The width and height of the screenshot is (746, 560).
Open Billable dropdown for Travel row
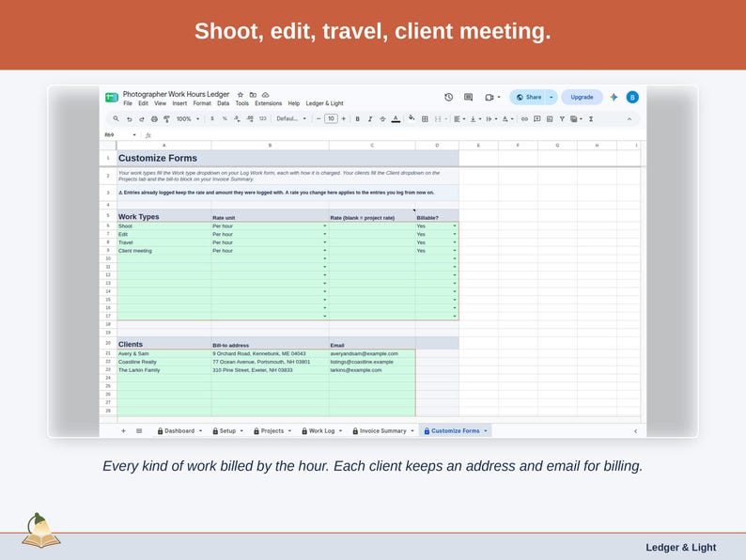455,242
